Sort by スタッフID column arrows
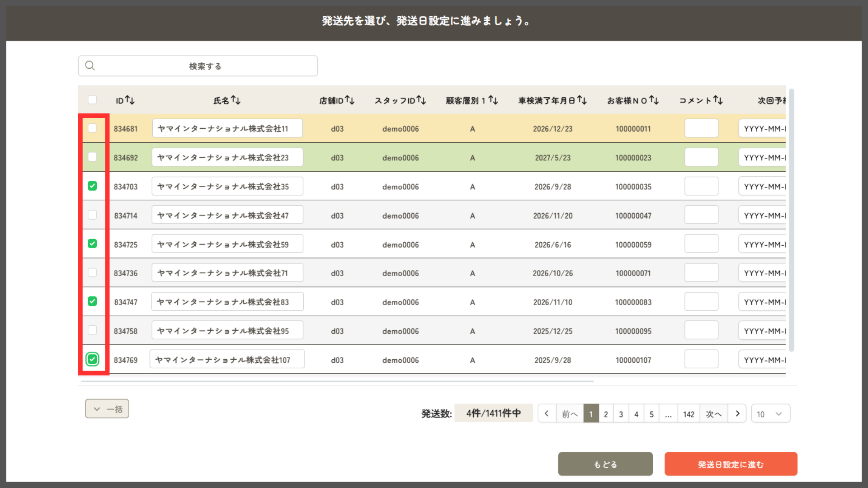 click(x=421, y=100)
